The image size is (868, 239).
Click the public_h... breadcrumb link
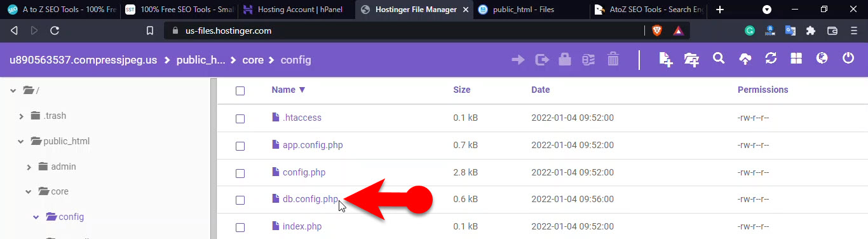[x=201, y=60]
